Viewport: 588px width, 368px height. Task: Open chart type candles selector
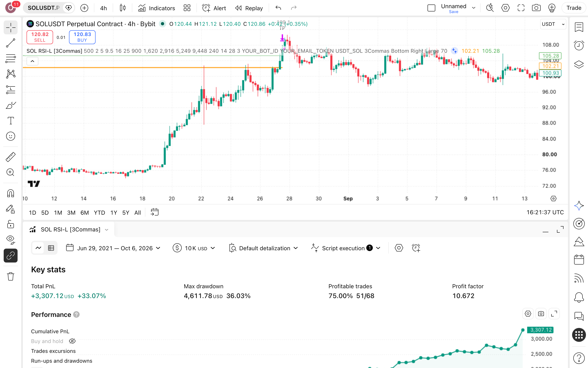click(x=122, y=8)
